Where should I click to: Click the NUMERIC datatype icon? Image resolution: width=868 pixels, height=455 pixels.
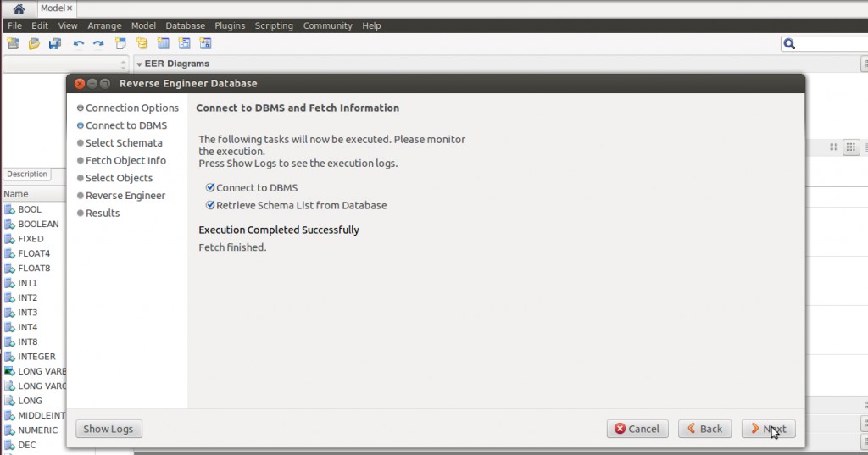point(9,430)
